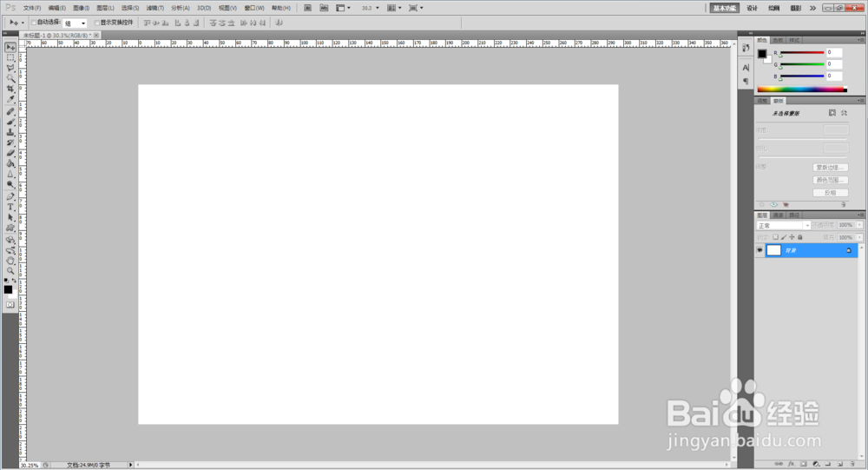Select the Type tool
Screen dimensions: 868x470
pyautogui.click(x=10, y=208)
